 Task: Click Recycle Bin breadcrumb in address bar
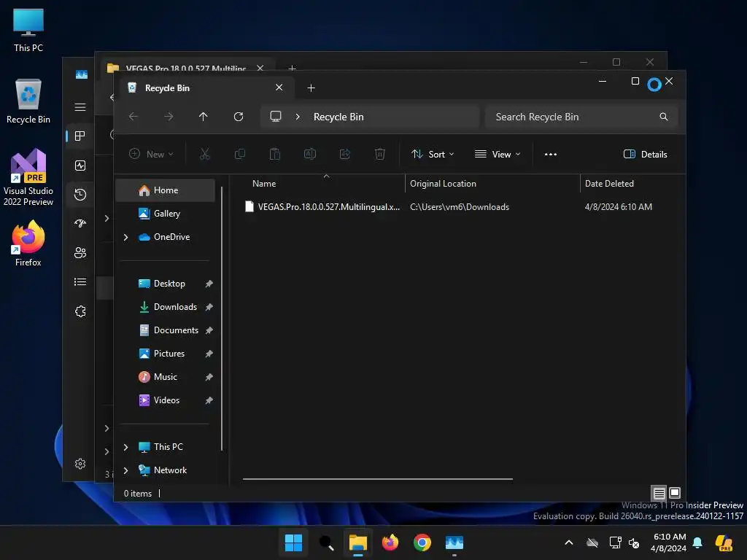(338, 117)
